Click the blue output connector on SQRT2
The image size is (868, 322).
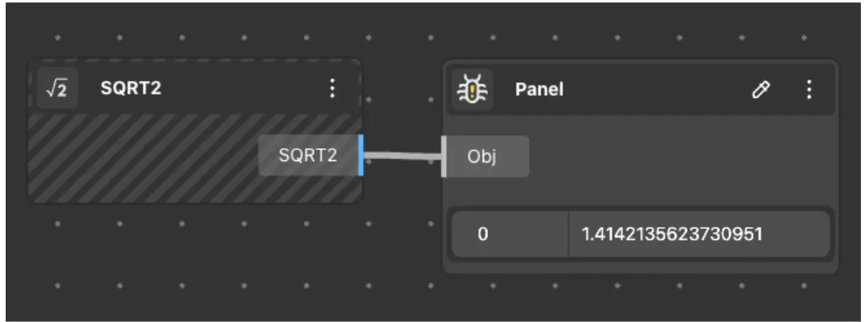(x=362, y=155)
